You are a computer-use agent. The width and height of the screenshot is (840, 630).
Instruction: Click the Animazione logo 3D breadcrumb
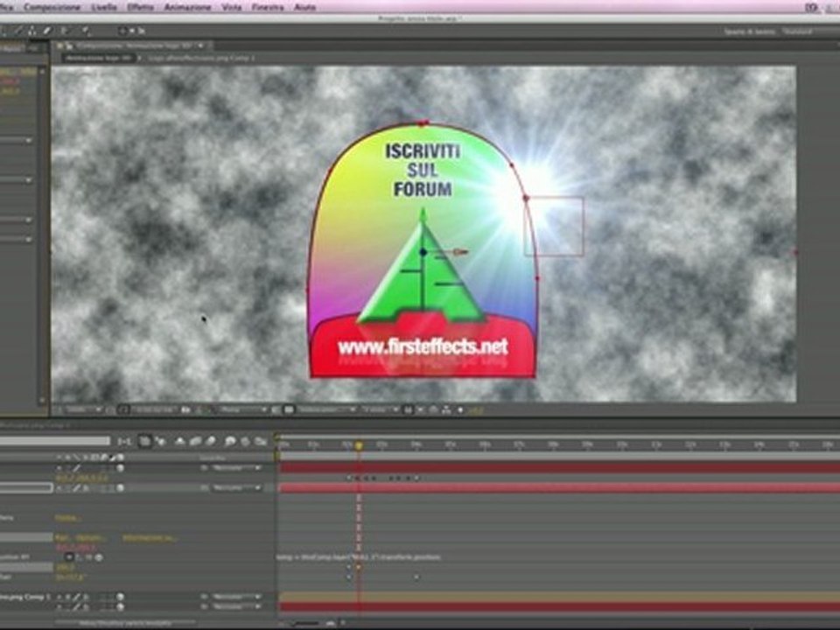(97, 58)
